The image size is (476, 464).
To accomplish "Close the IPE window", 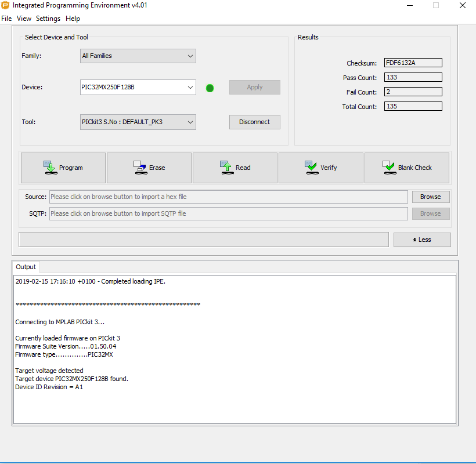I will coord(463,5).
